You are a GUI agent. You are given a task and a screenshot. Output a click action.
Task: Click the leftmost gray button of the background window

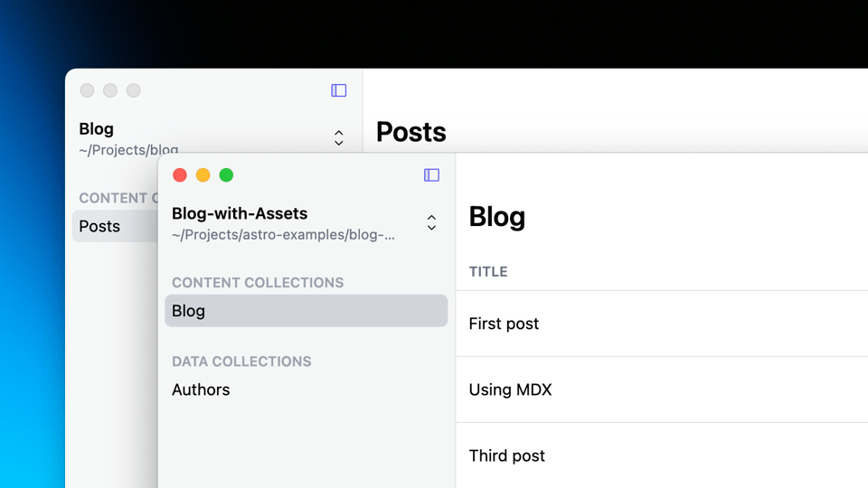point(87,90)
